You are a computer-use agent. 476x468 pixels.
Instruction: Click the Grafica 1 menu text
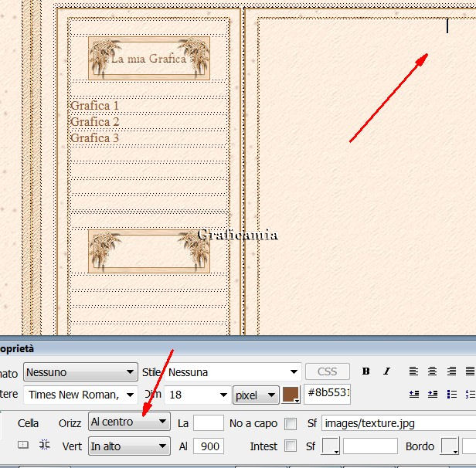[x=94, y=106]
